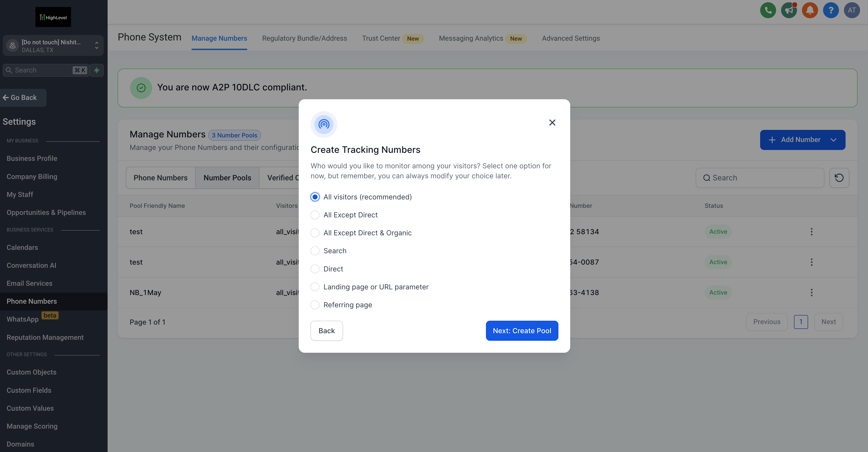The height and width of the screenshot is (452, 868).
Task: Click the Back button in the dialog
Action: (326, 331)
